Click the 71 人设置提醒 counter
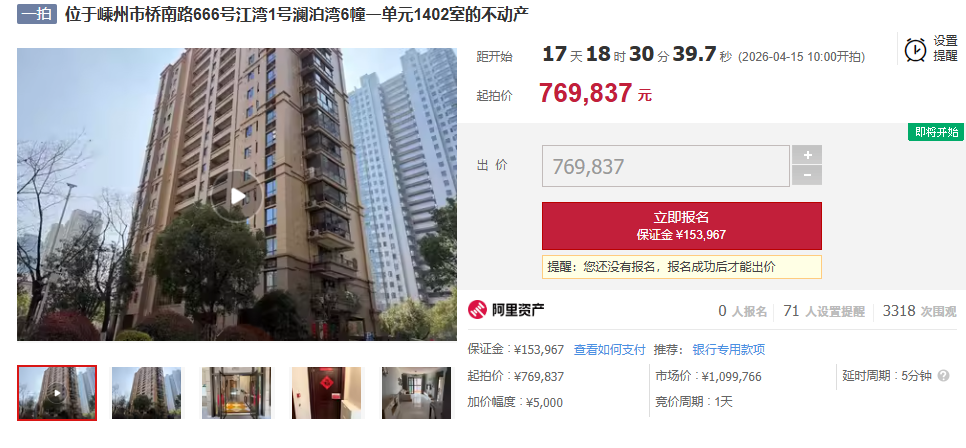The height and width of the screenshot is (448, 966). point(824,311)
